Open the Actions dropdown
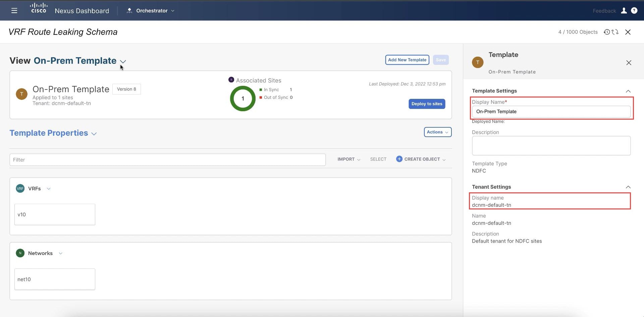The image size is (644, 317). point(438,132)
